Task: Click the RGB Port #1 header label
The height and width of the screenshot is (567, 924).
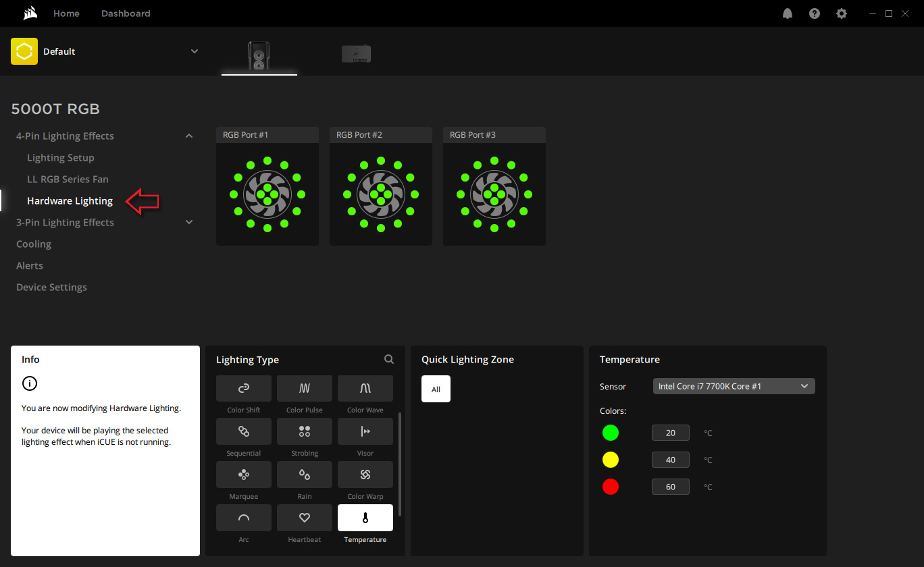Action: 246,135
